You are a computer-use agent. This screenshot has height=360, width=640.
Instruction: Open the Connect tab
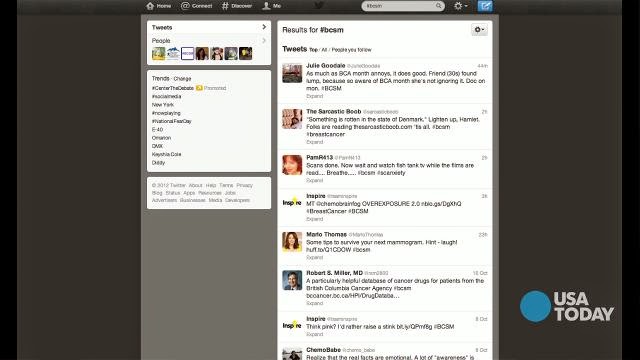197,6
